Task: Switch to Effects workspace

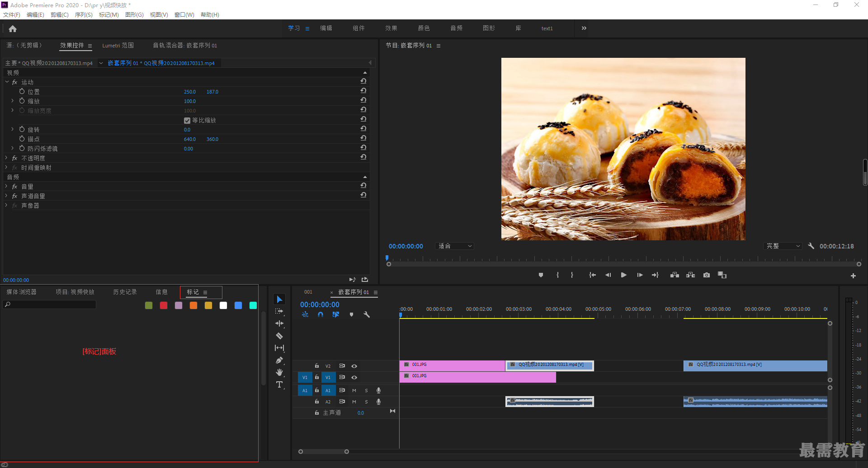Action: [x=391, y=28]
